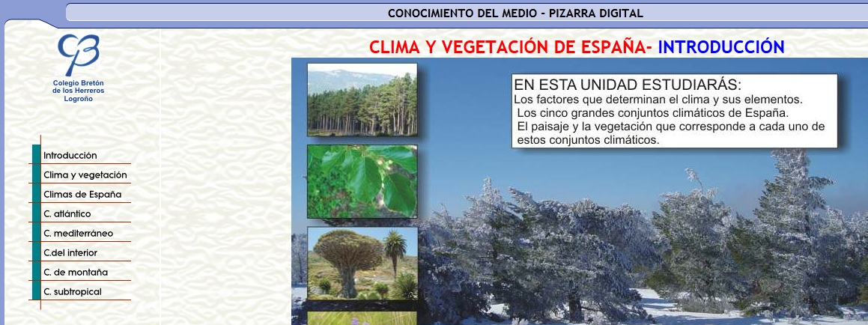Select 'Clima y vegetación' in the sidebar
Viewport: 868px width, 325px height.
click(x=85, y=175)
